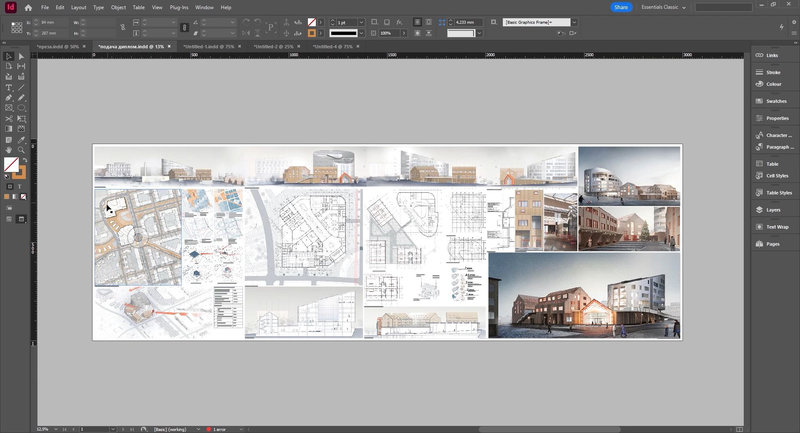Select the Direct Selection tool
Viewport: 800px width, 433px height.
21,56
